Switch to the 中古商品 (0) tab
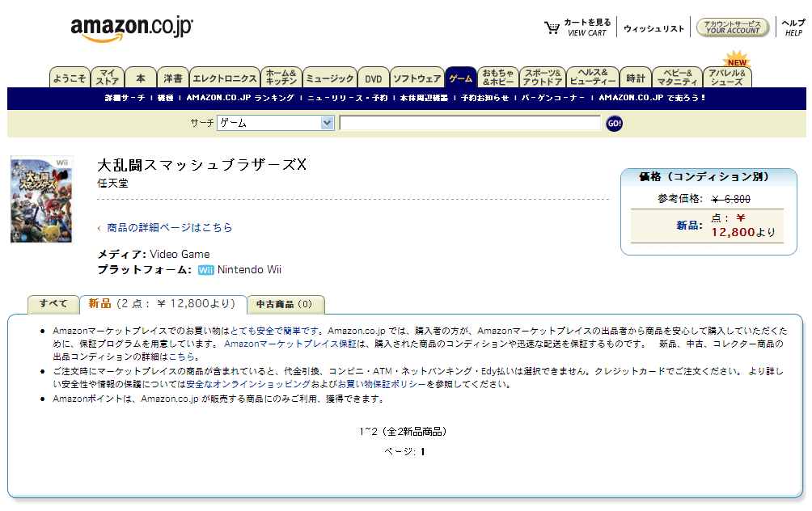Image resolution: width=812 pixels, height=511 pixels. tap(285, 305)
